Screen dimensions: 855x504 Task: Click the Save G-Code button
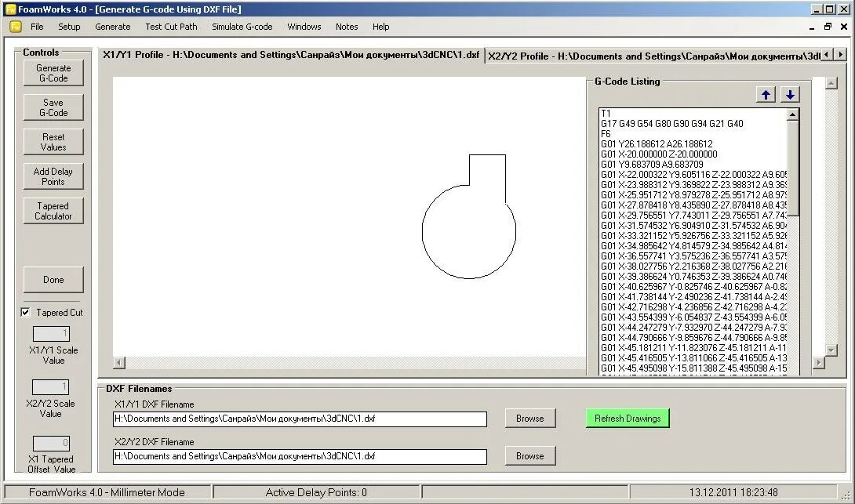[53, 107]
